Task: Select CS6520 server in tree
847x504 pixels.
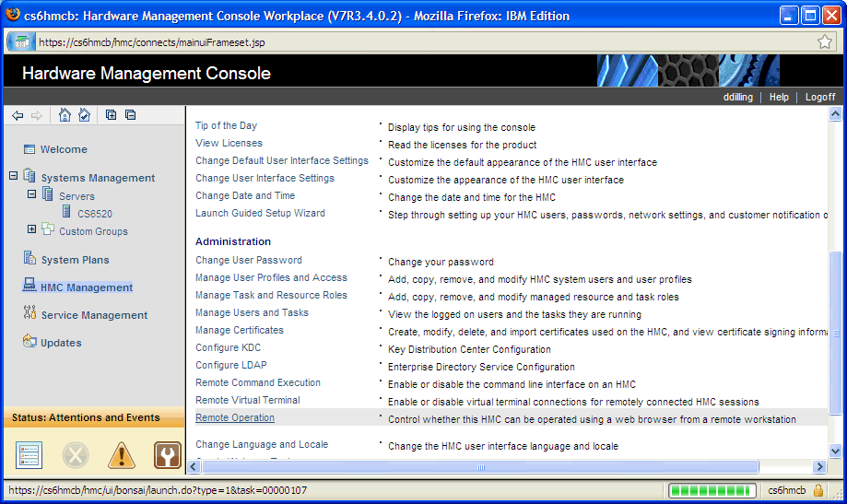Action: coord(95,214)
